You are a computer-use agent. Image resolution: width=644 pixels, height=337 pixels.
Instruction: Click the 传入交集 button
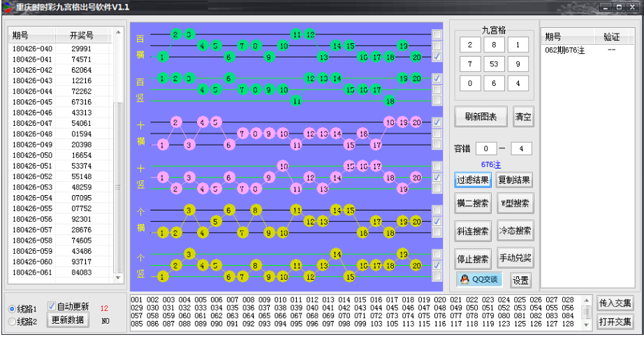[x=615, y=303]
